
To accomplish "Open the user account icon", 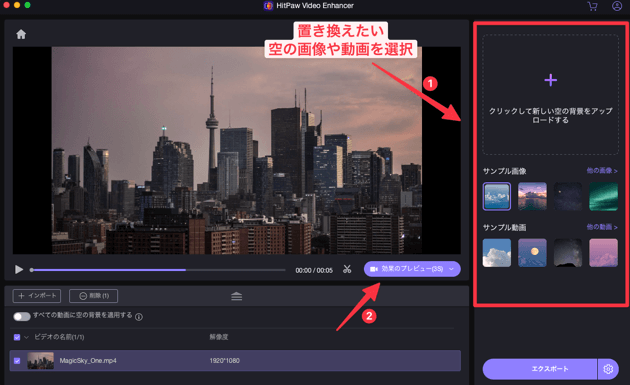I will (x=617, y=6).
